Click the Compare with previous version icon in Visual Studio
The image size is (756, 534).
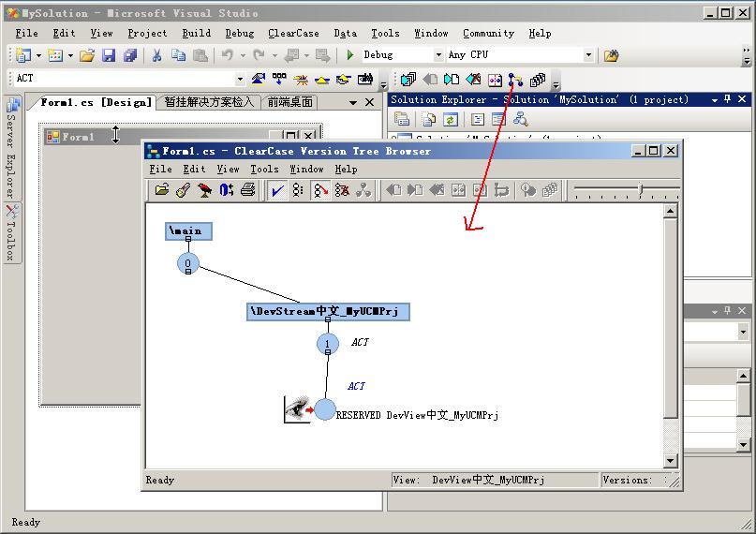(x=496, y=79)
